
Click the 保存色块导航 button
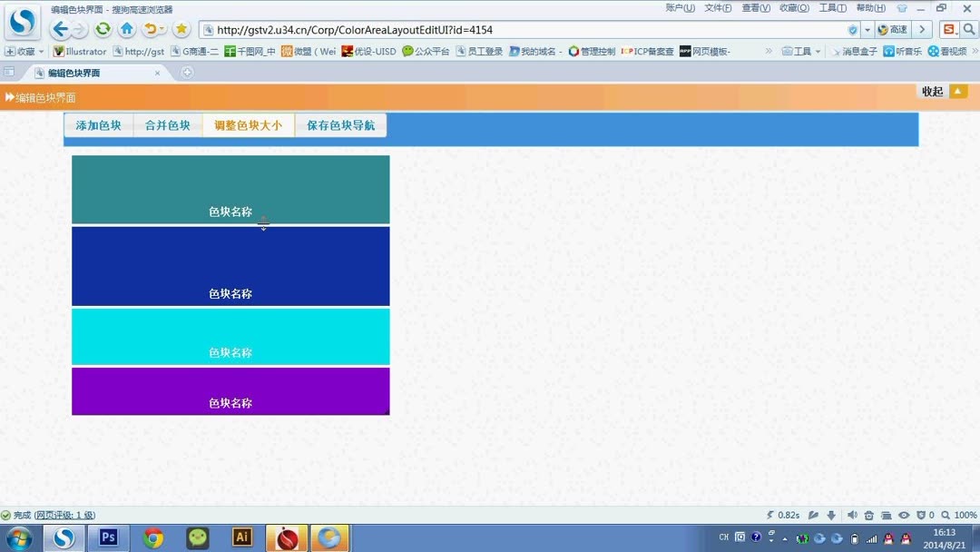(341, 126)
